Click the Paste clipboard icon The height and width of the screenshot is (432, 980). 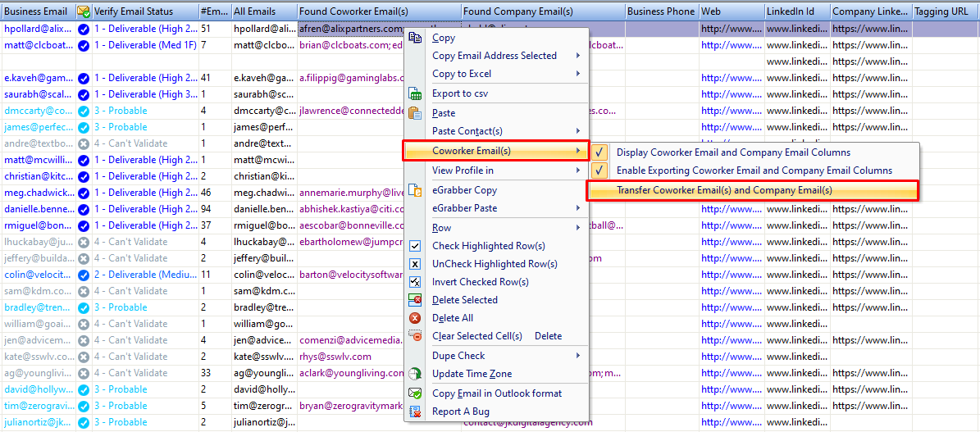tap(415, 113)
